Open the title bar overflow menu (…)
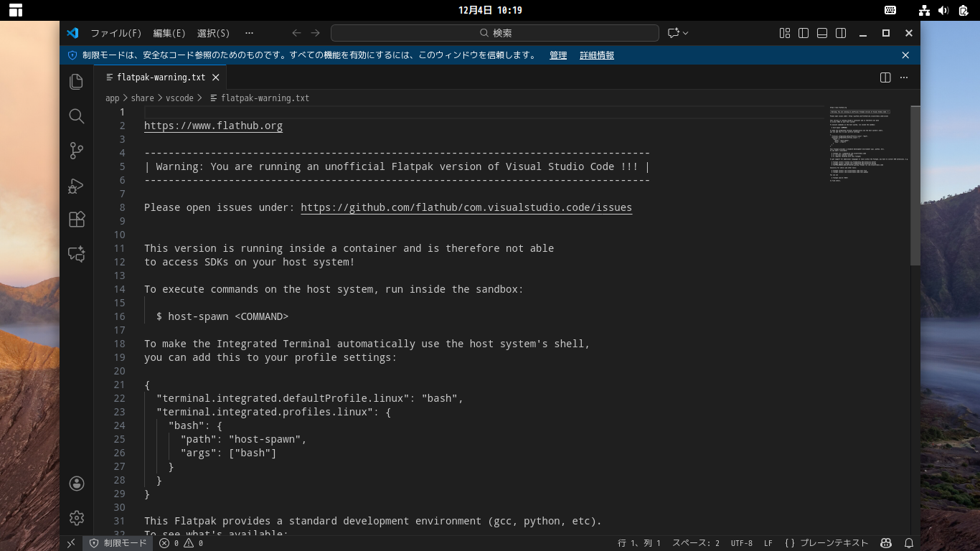This screenshot has width=980, height=551. pos(249,33)
